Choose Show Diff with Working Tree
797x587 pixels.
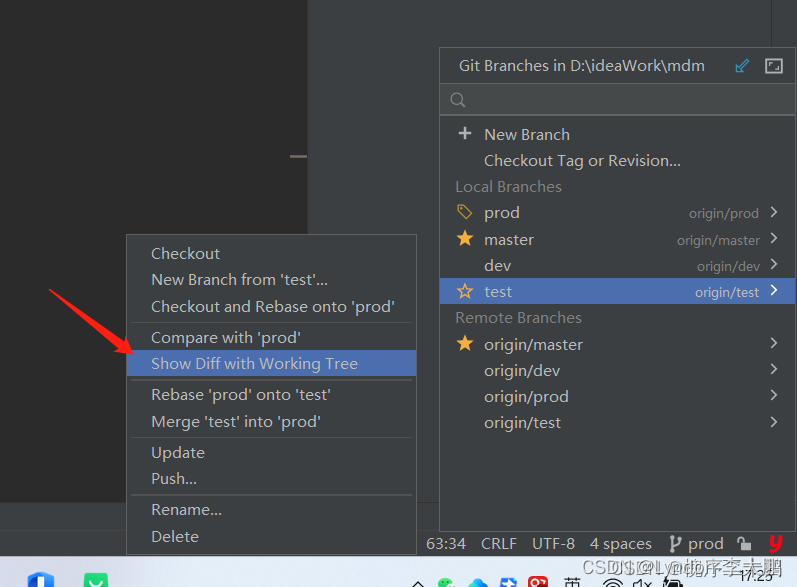pyautogui.click(x=271, y=363)
